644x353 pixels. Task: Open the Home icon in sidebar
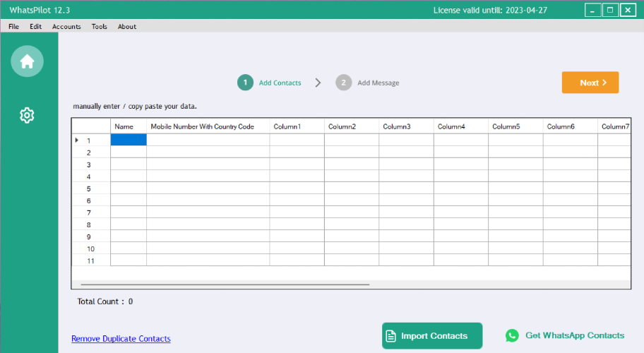tap(27, 61)
